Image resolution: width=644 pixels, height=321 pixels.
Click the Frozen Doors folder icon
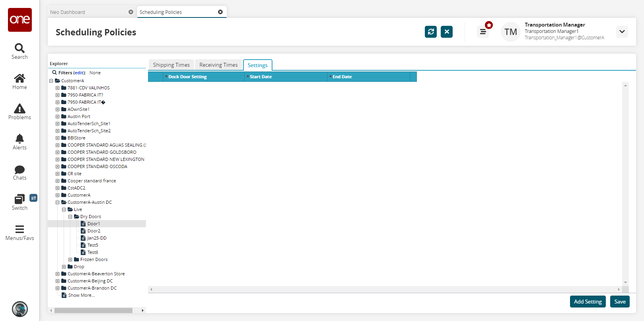pyautogui.click(x=76, y=259)
